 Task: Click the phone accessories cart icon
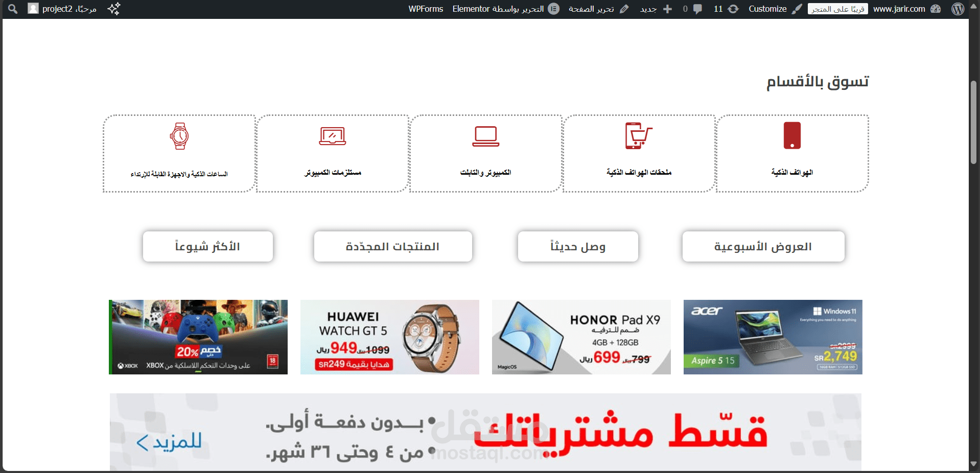coord(639,135)
